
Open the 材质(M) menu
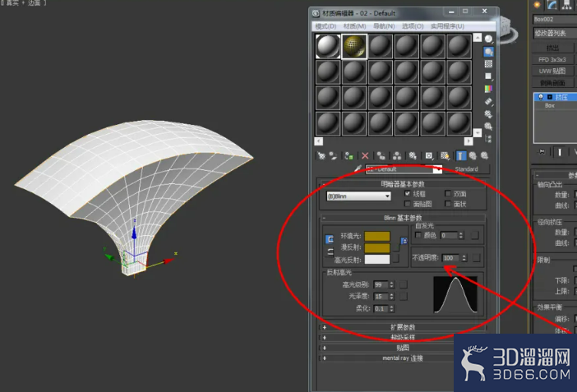(x=355, y=26)
